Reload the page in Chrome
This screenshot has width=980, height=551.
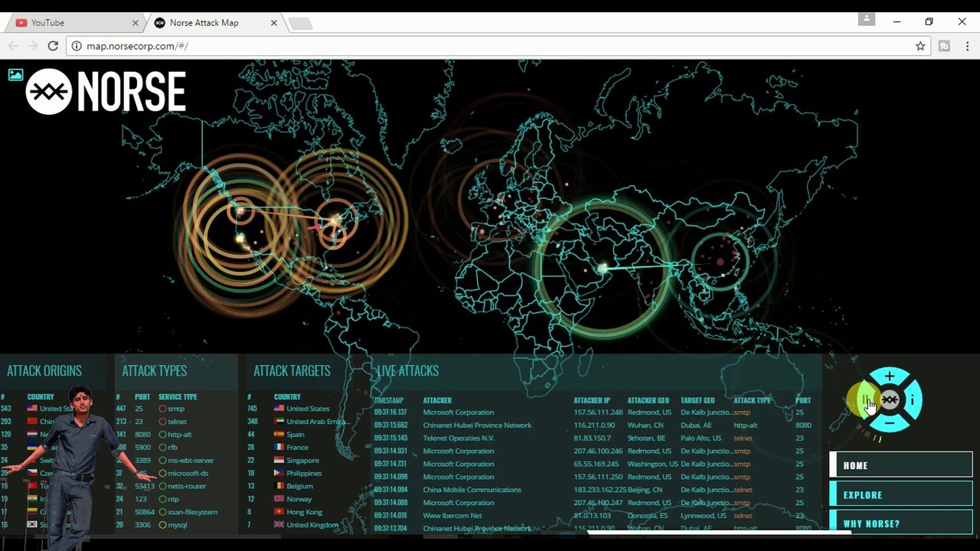click(53, 46)
